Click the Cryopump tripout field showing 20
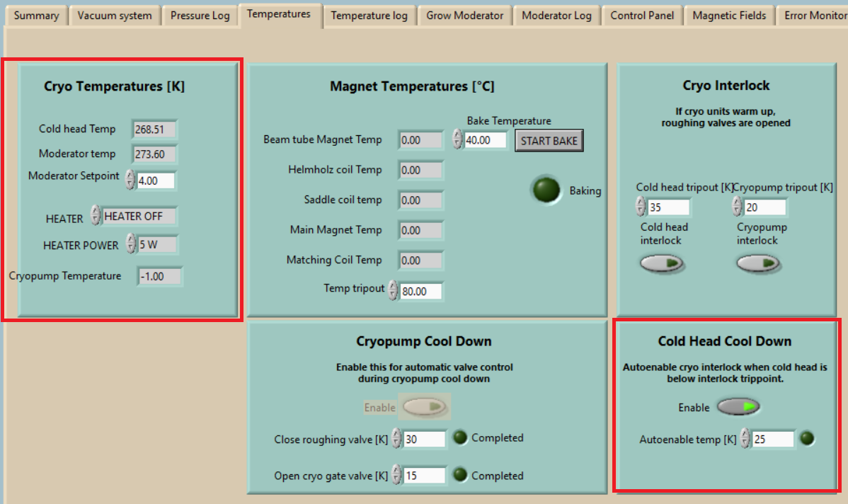This screenshot has height=504, width=848. click(x=765, y=207)
